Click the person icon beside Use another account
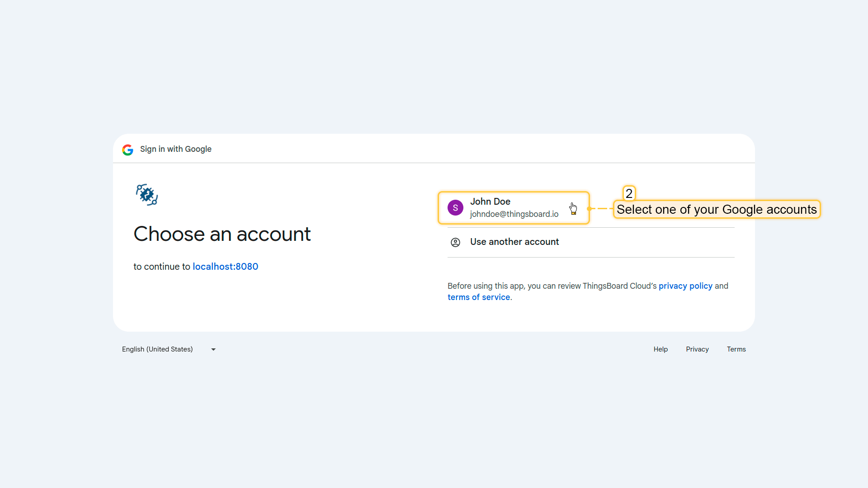The image size is (868, 488). 455,242
